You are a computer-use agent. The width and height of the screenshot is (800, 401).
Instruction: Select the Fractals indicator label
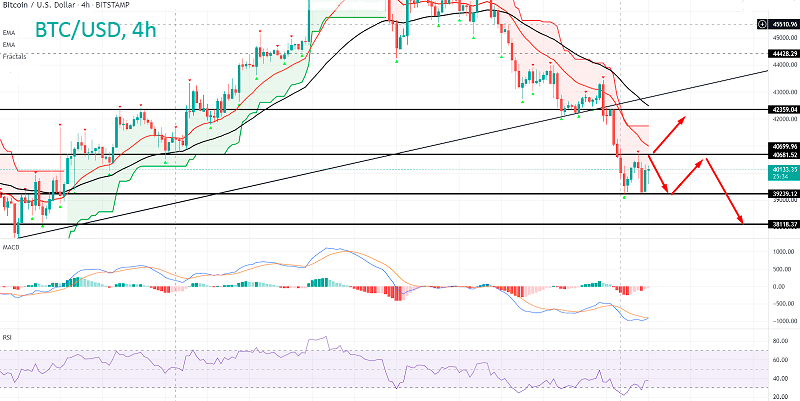click(13, 57)
